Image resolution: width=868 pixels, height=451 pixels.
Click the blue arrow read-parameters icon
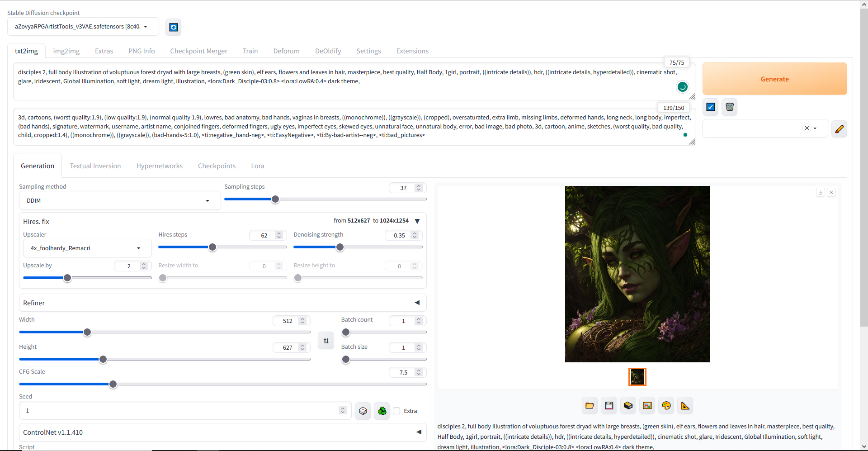pyautogui.click(x=711, y=107)
